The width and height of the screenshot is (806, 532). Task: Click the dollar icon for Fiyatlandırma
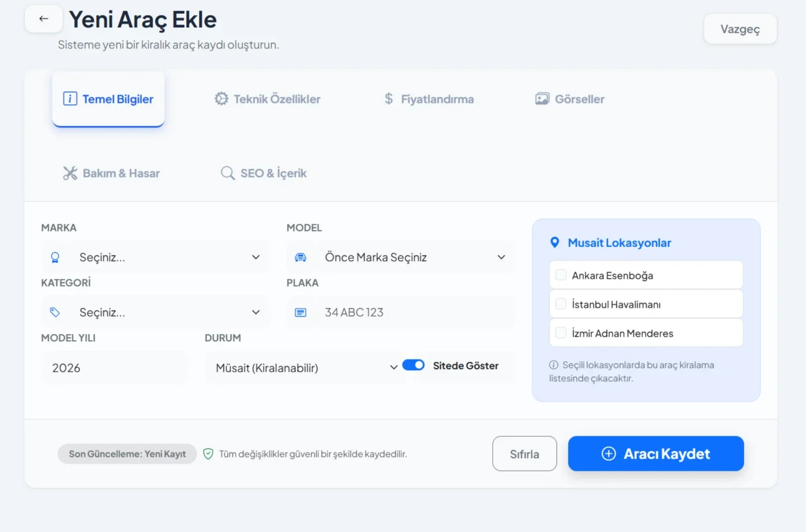[x=389, y=99]
